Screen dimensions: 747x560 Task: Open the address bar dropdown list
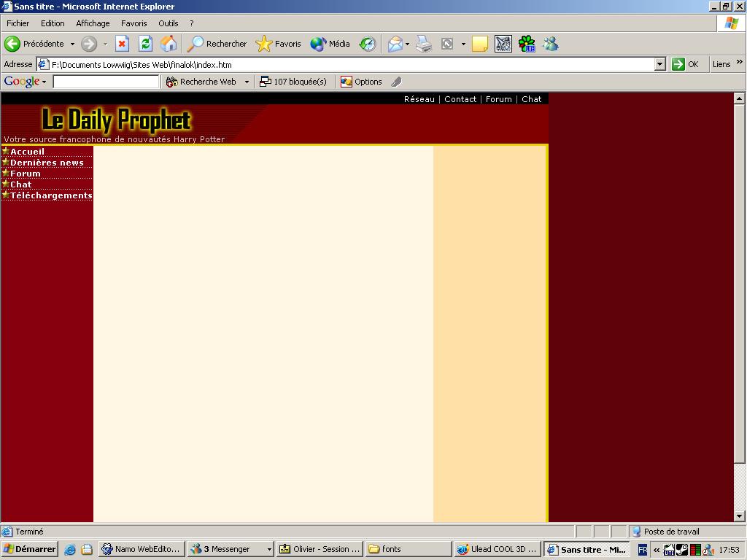(x=659, y=64)
